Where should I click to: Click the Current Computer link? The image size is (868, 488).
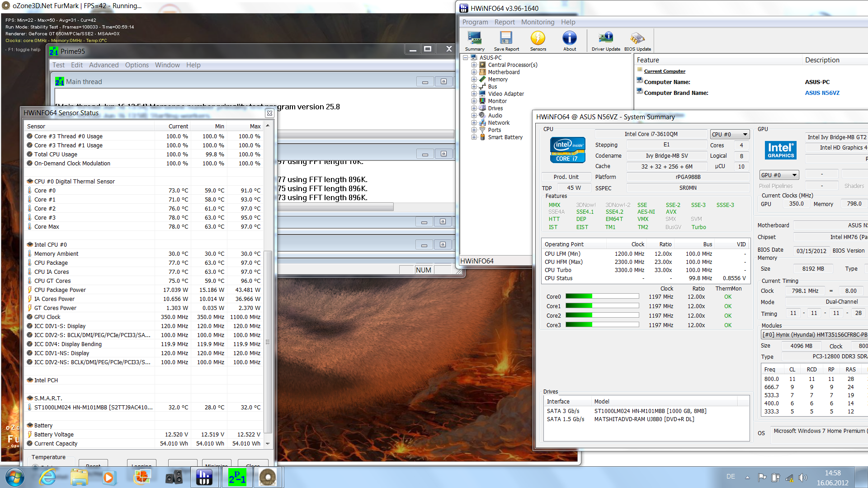coord(664,71)
